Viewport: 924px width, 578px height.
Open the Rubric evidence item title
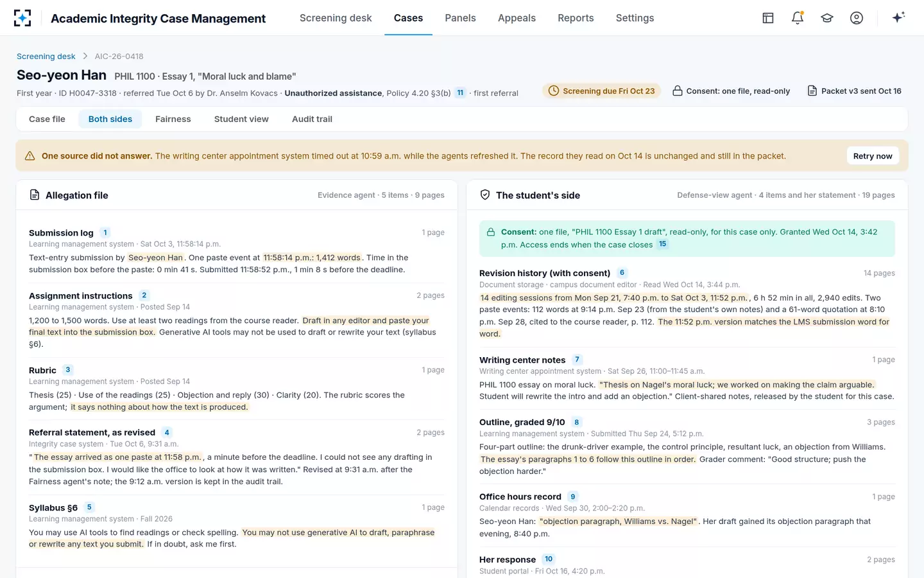[42, 370]
